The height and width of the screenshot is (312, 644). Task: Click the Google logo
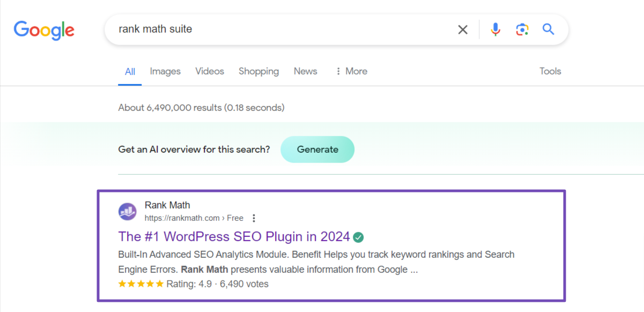pos(44,31)
